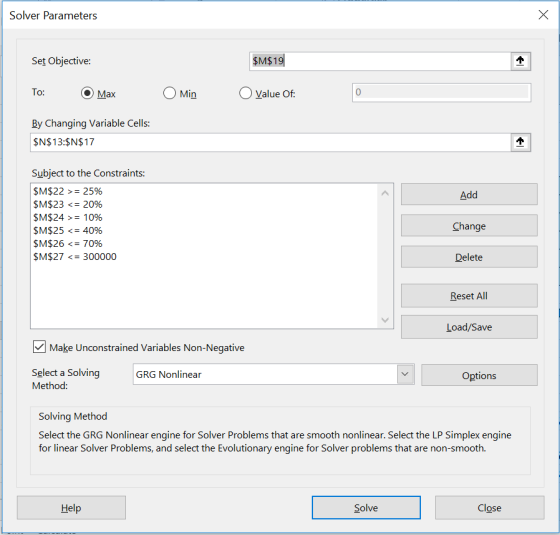Click the Value Of number field
Viewport: 560px width, 535px height.
(441, 92)
